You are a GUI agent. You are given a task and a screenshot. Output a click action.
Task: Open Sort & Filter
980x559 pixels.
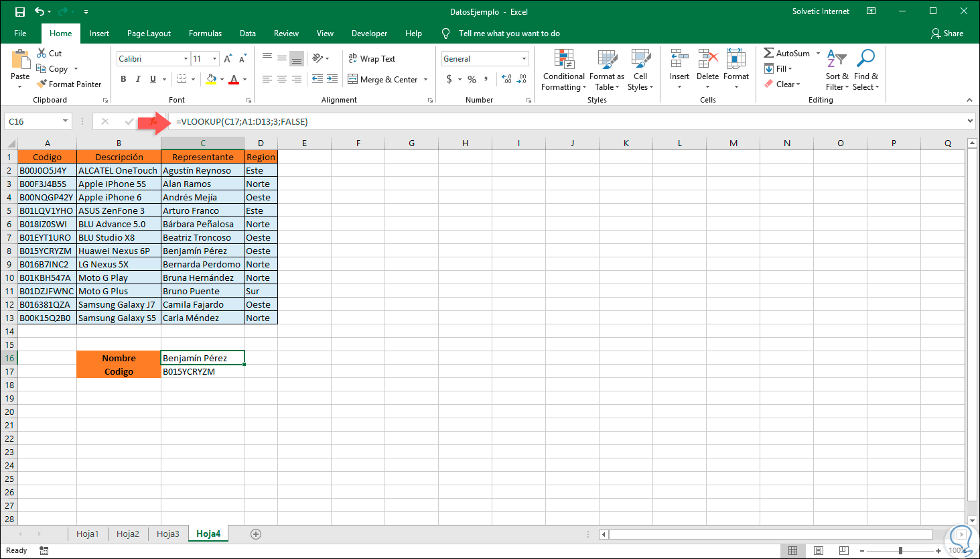pos(837,70)
